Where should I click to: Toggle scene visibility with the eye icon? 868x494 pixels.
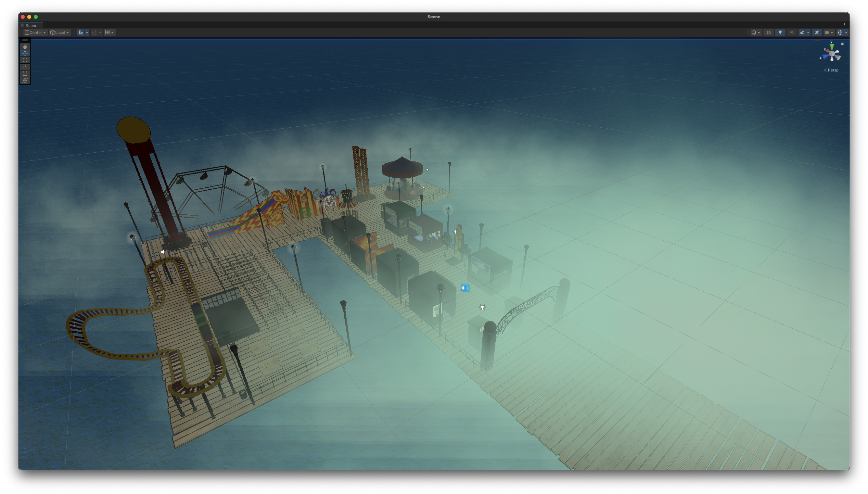click(817, 32)
